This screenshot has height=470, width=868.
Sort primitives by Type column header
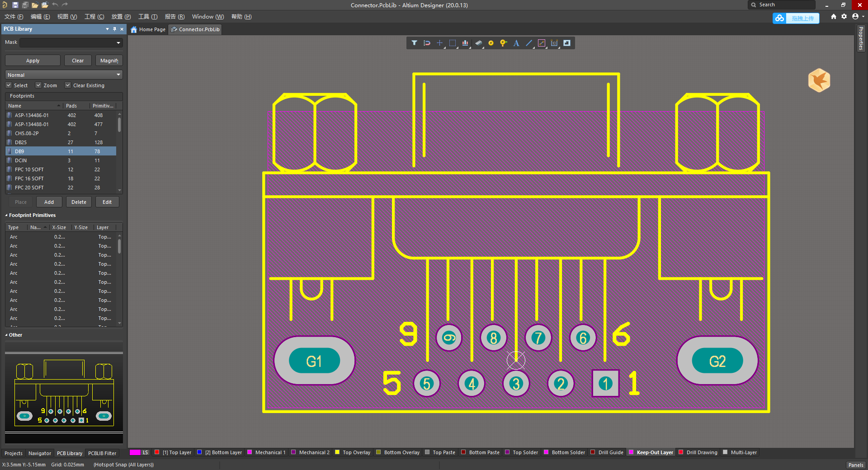click(16, 227)
